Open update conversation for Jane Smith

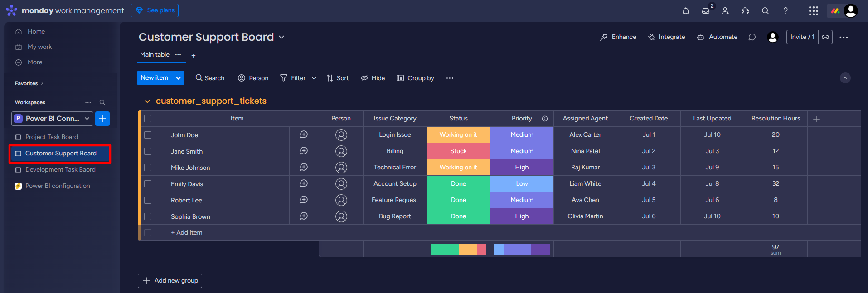click(x=304, y=151)
